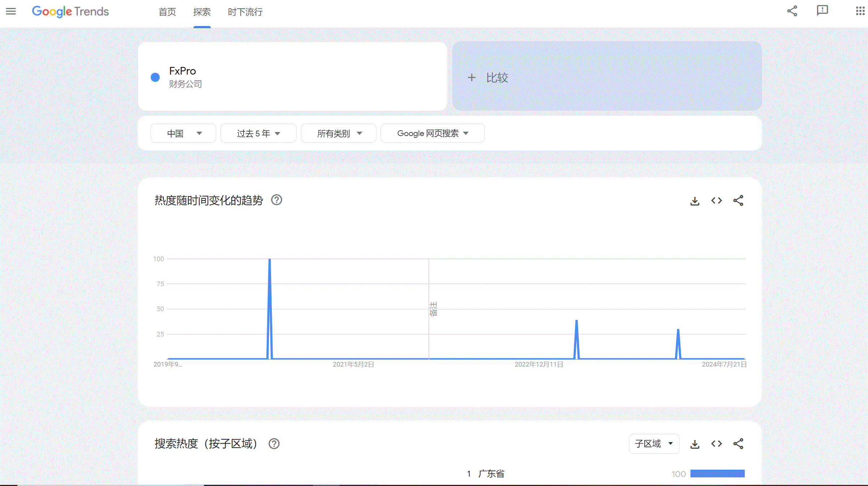Click the blue FxPro color dot
The image size is (868, 486).
coord(155,77)
